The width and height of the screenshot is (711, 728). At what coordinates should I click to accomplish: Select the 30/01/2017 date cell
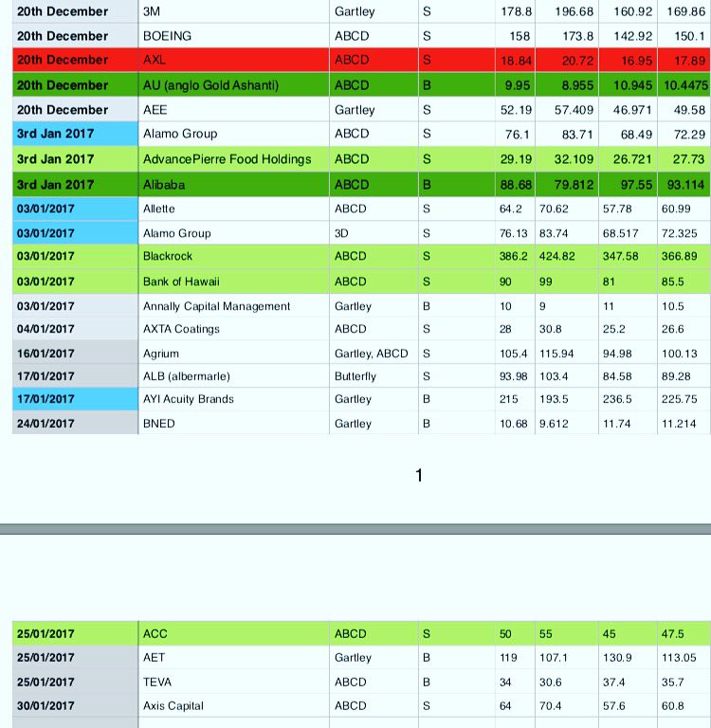coord(75,705)
